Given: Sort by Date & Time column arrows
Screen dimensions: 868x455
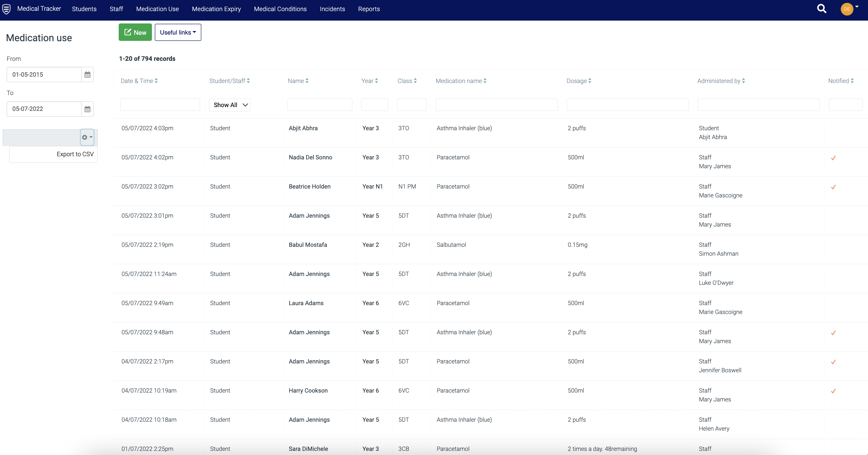Looking at the screenshot, I should pyautogui.click(x=156, y=81).
